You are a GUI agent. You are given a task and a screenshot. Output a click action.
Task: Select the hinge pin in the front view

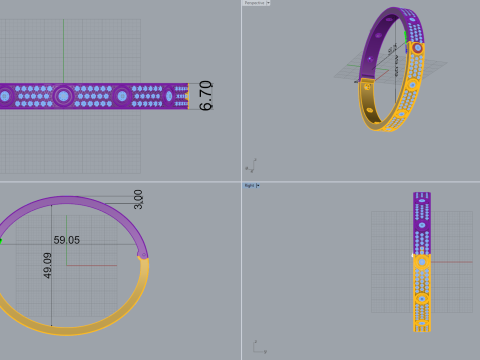tap(143, 255)
